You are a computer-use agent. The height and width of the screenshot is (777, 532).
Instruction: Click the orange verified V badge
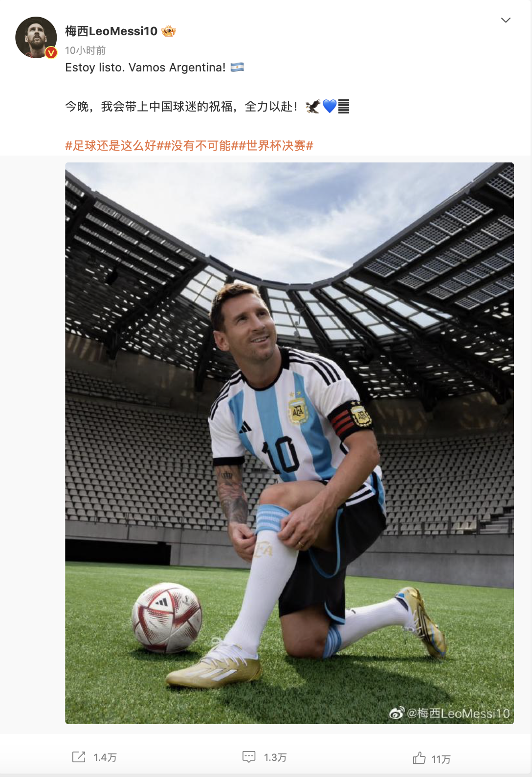[51, 53]
